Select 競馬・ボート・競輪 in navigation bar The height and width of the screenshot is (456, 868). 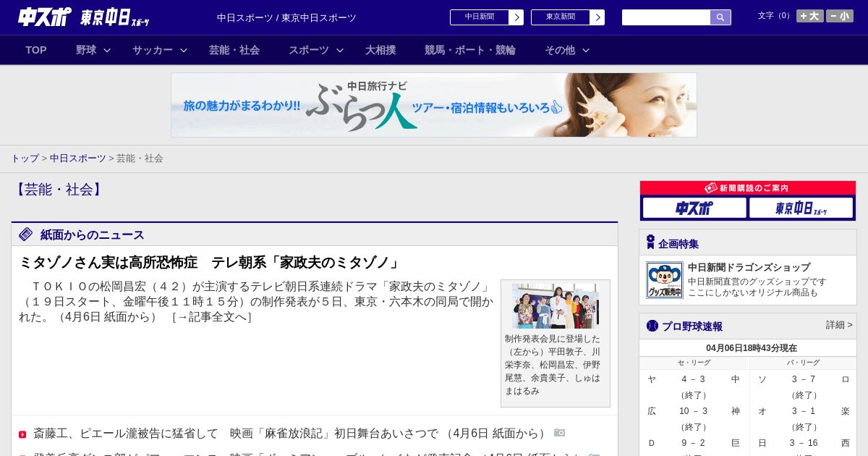[470, 50]
